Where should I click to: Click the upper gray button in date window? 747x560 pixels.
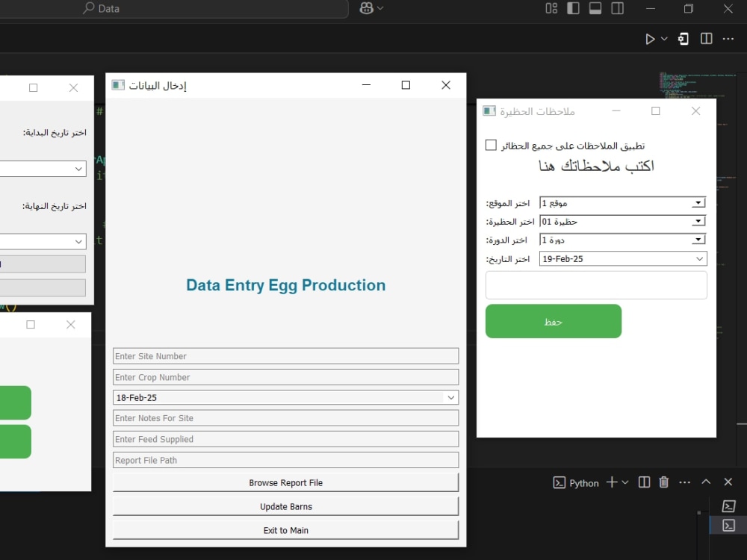coord(43,264)
